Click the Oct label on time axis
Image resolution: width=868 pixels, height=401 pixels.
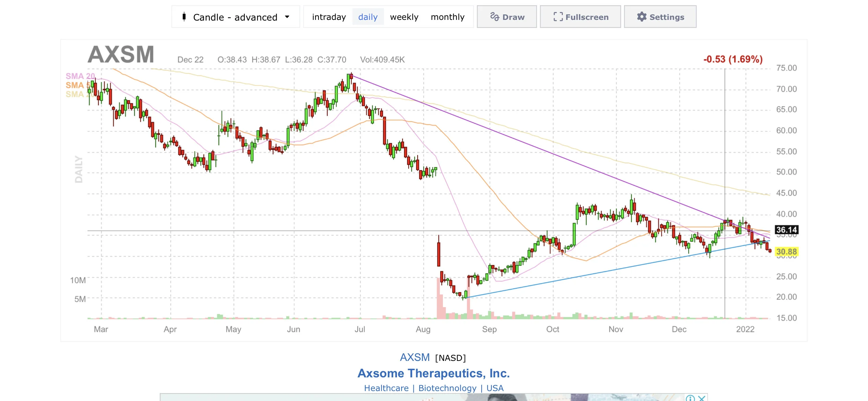(553, 329)
